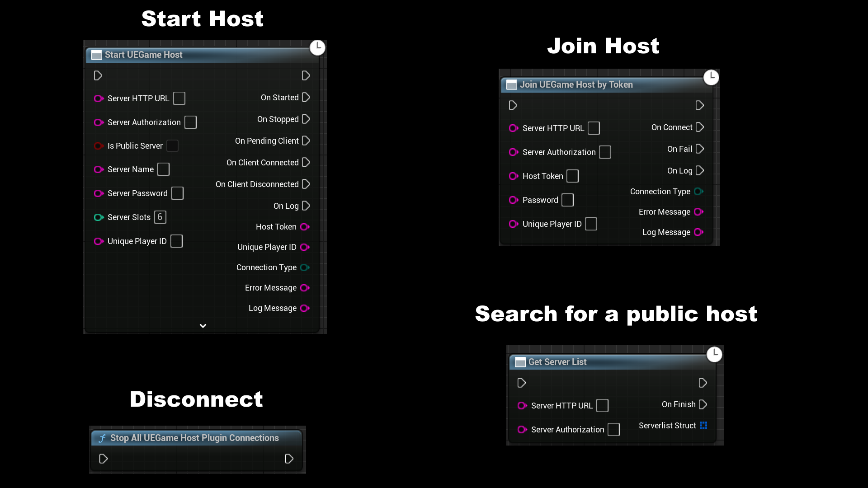
Task: Edit the Server Slots value field
Action: (x=160, y=217)
